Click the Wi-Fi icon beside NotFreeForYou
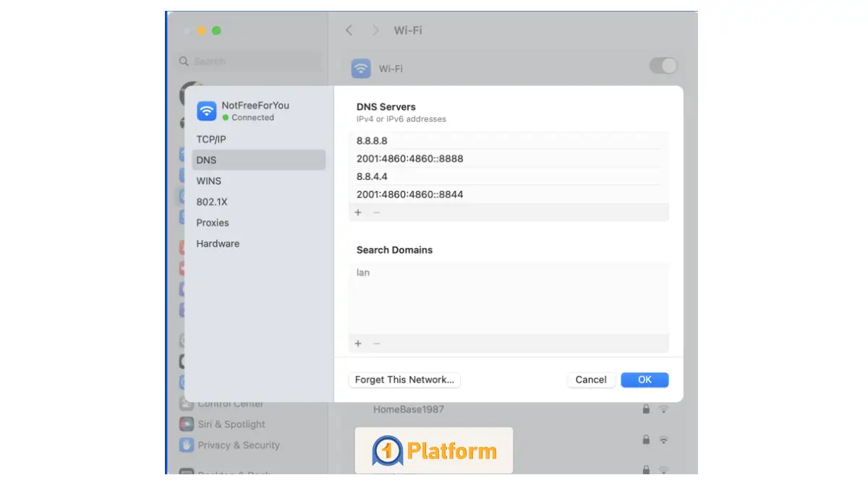 (x=207, y=111)
